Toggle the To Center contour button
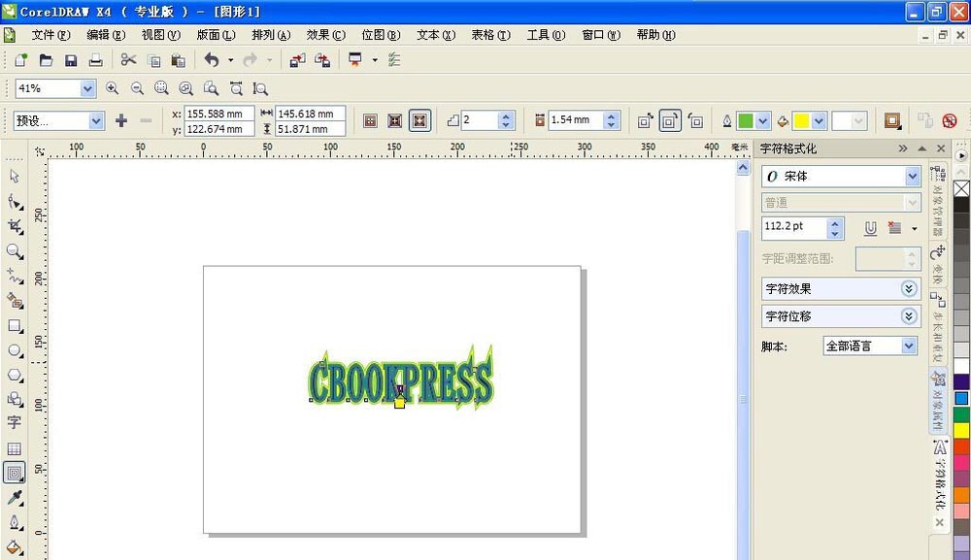Screen dimensions: 971x560 (370, 120)
